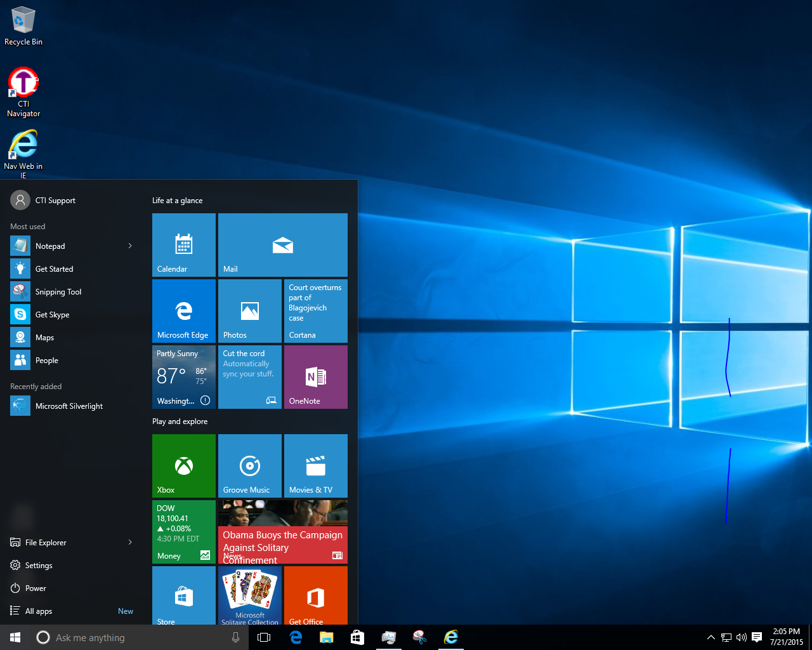Open People app in Start menu
812x650 pixels.
(72, 360)
